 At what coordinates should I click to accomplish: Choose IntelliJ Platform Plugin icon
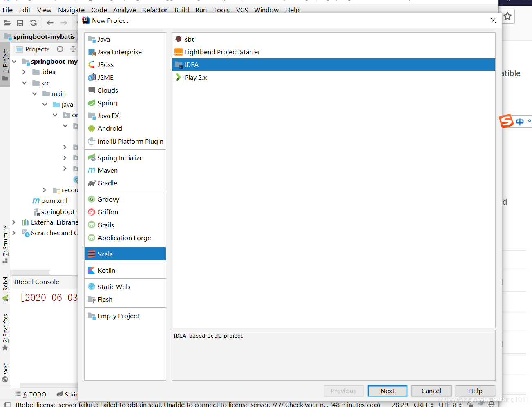coord(92,141)
